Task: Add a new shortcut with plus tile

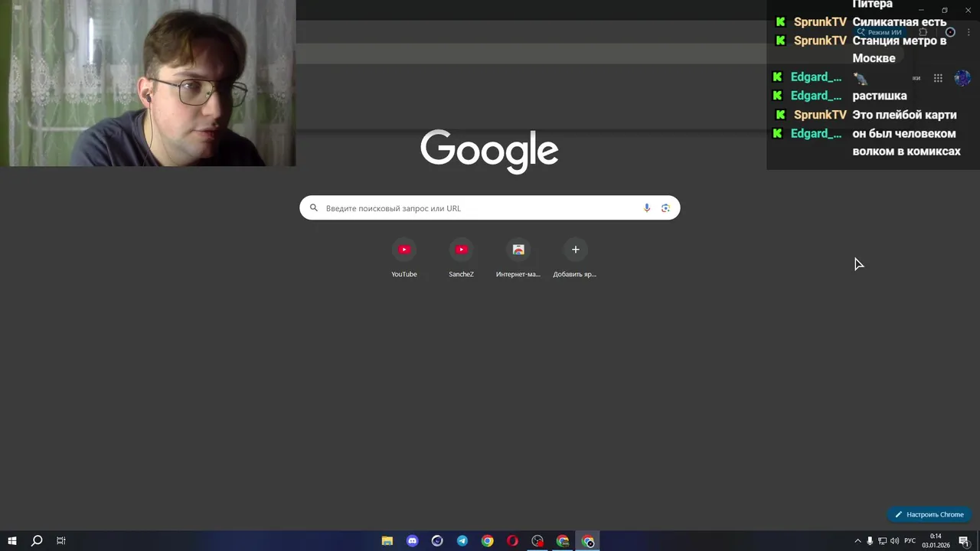Action: click(x=575, y=259)
